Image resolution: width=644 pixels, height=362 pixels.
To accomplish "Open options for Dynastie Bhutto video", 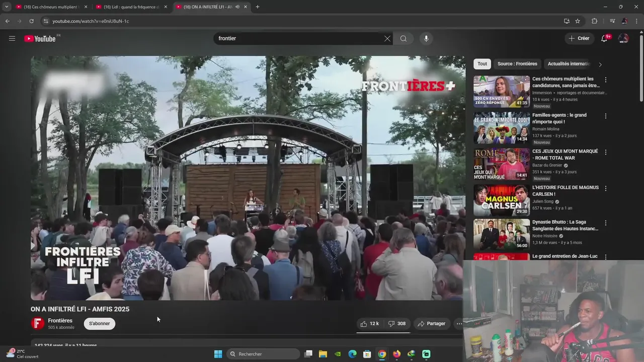I will click(x=606, y=223).
